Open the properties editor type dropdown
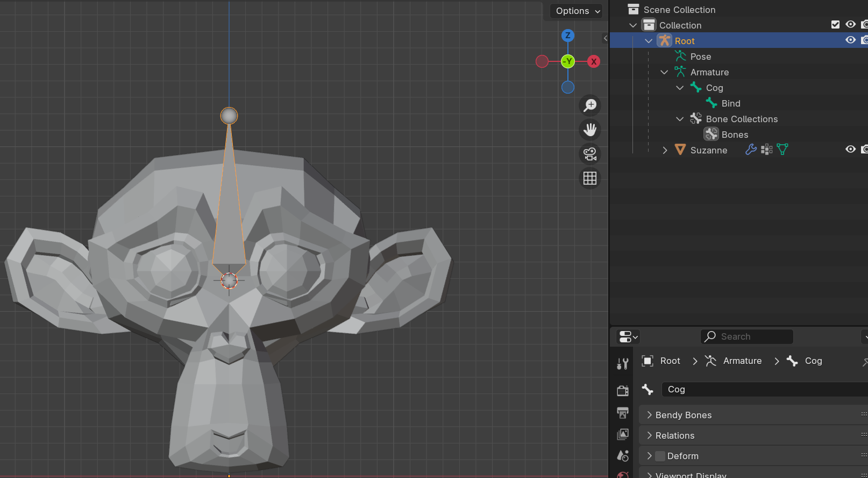 pyautogui.click(x=628, y=337)
